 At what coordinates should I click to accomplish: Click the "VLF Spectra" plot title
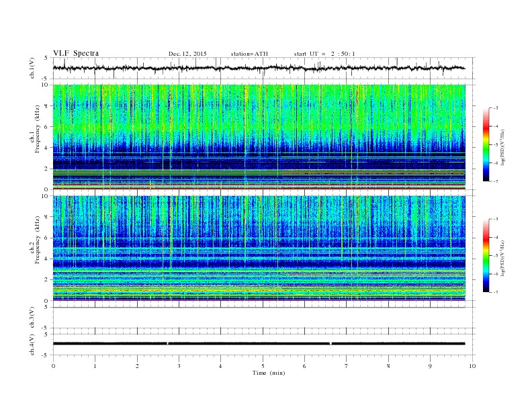[x=76, y=53]
